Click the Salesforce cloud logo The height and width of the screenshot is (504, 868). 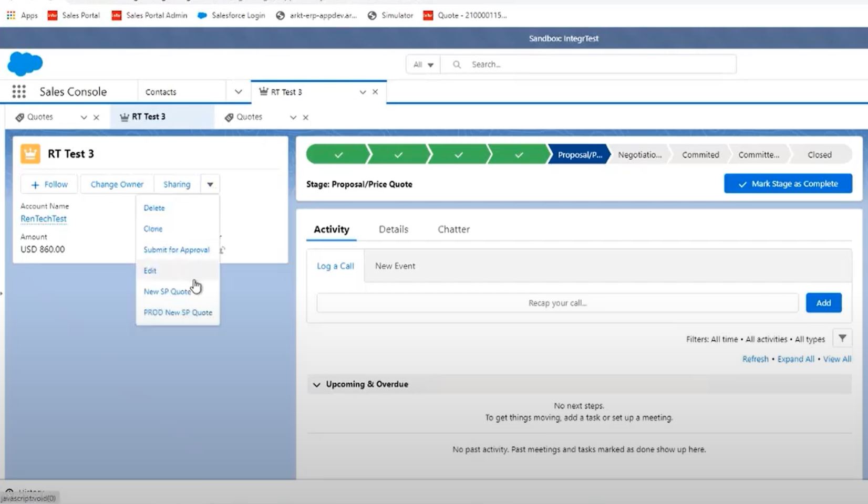tap(25, 64)
